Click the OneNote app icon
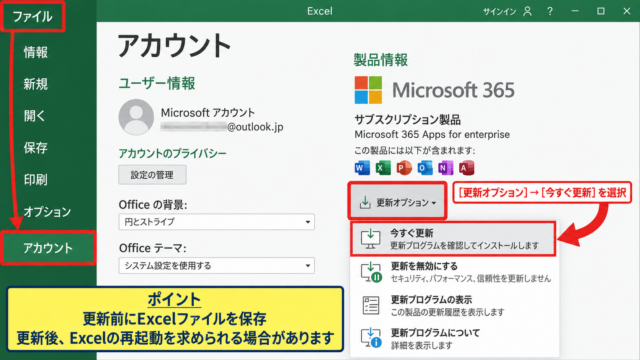Image resolution: width=640 pixels, height=360 pixels. 445,168
